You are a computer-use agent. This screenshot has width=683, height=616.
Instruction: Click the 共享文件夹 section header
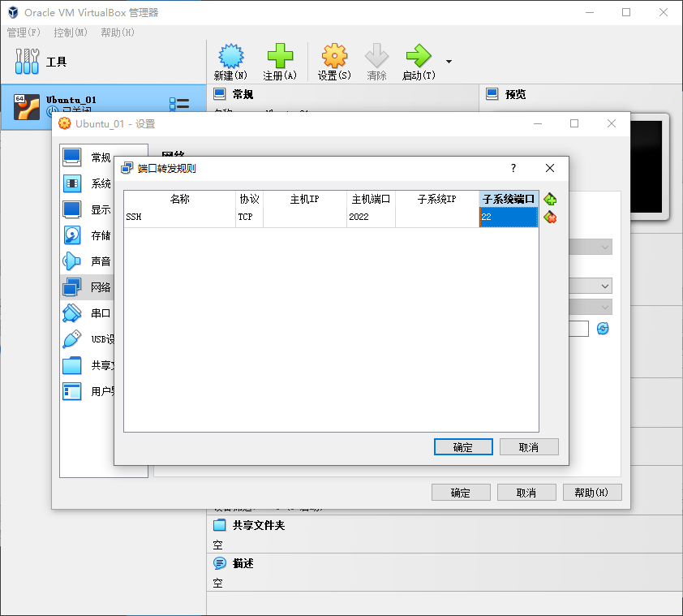pos(258,525)
